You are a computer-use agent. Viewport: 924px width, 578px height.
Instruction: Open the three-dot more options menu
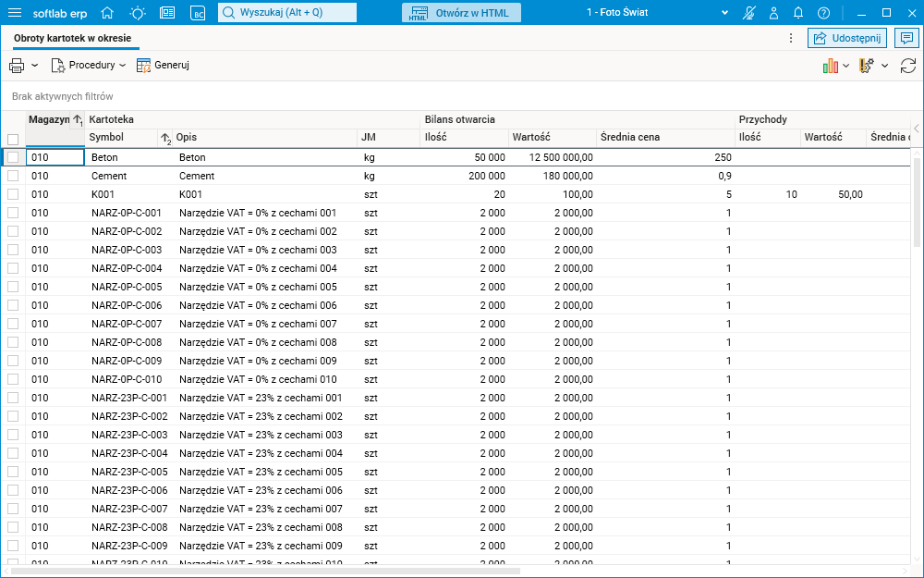pos(790,38)
